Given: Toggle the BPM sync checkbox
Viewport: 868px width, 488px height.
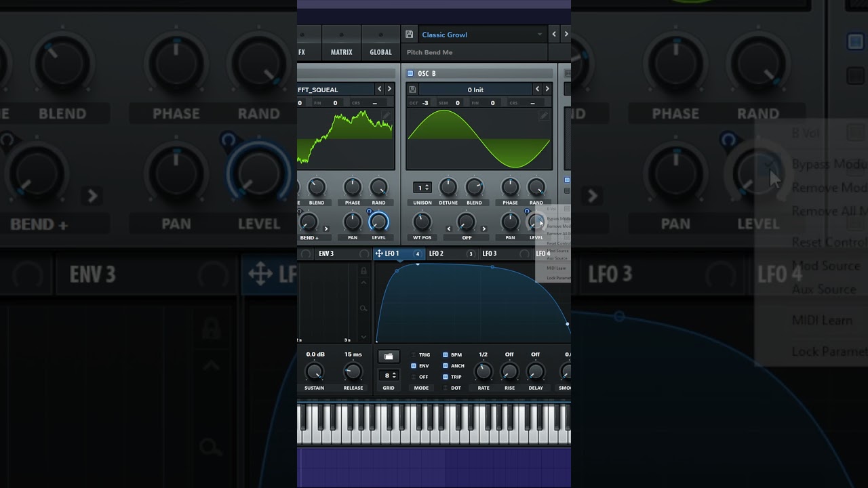Looking at the screenshot, I should point(446,354).
